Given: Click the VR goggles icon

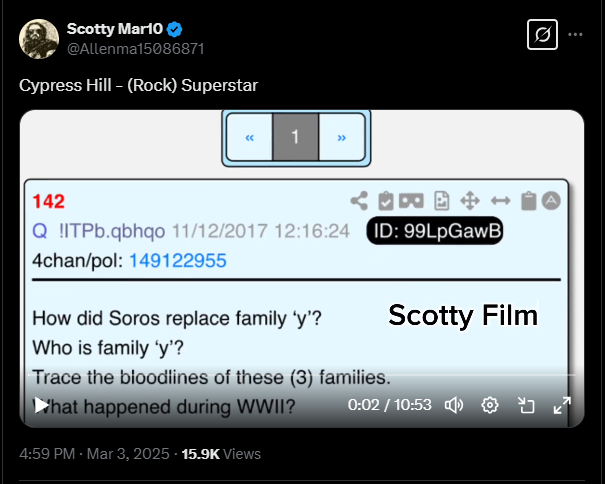Looking at the screenshot, I should (x=412, y=201).
